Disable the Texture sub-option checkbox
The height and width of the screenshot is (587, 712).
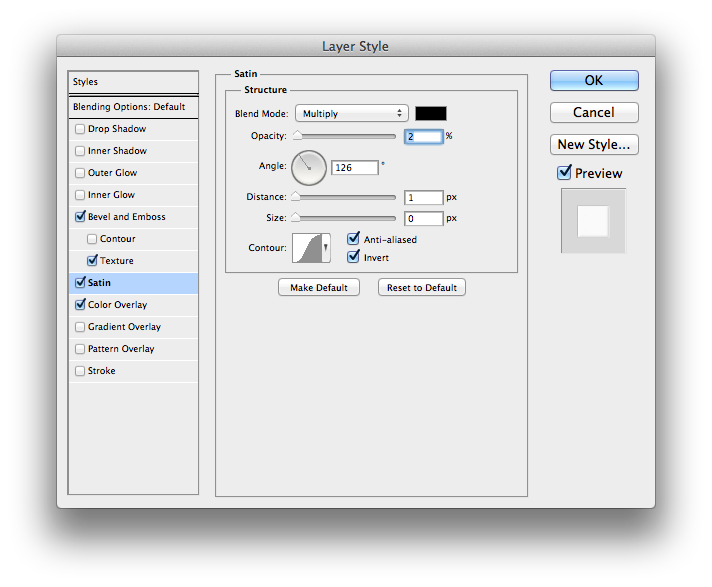pos(92,261)
